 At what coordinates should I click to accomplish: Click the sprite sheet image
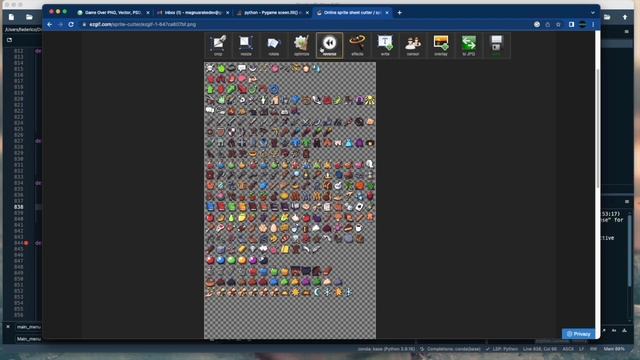(x=290, y=200)
